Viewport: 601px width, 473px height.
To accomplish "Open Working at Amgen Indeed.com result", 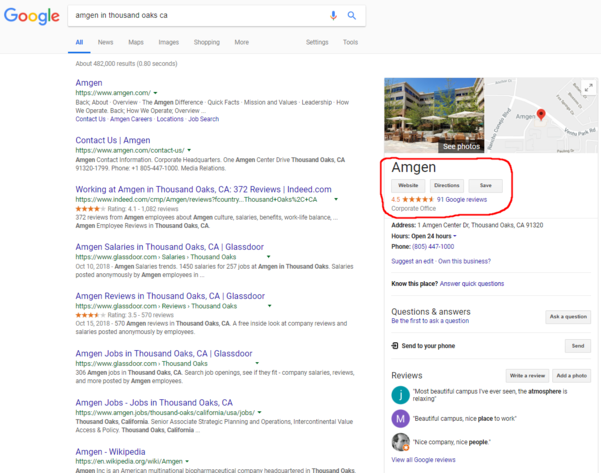I will click(204, 189).
